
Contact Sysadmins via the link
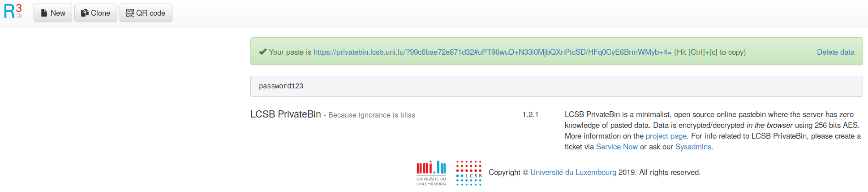pyautogui.click(x=693, y=147)
